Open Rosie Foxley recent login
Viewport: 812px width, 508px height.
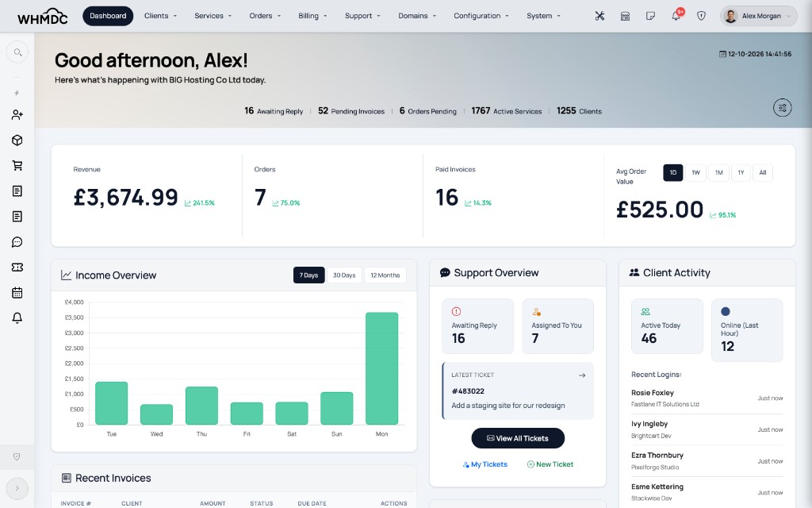(x=707, y=398)
